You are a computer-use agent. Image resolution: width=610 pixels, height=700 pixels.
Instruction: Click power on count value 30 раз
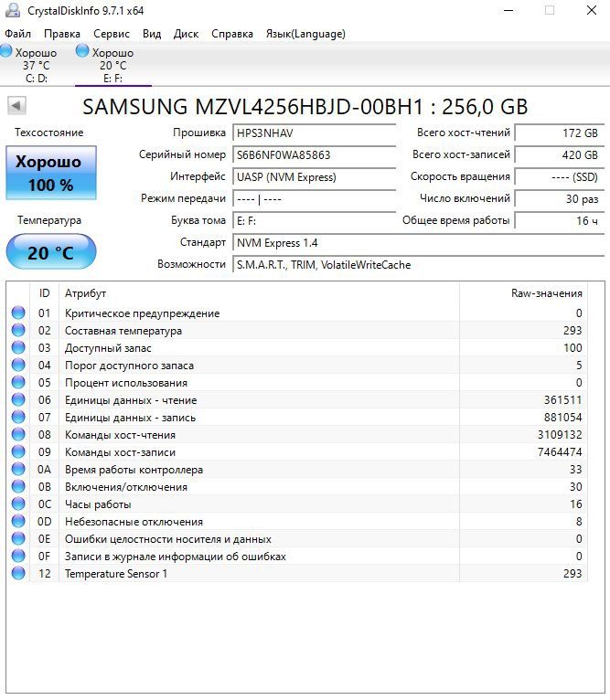click(x=559, y=198)
